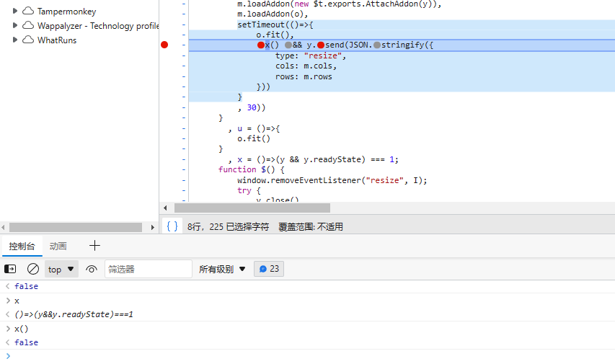The width and height of the screenshot is (615, 364).
Task: Click sidebar horizontal scrollbar thumb
Action: [x=76, y=227]
